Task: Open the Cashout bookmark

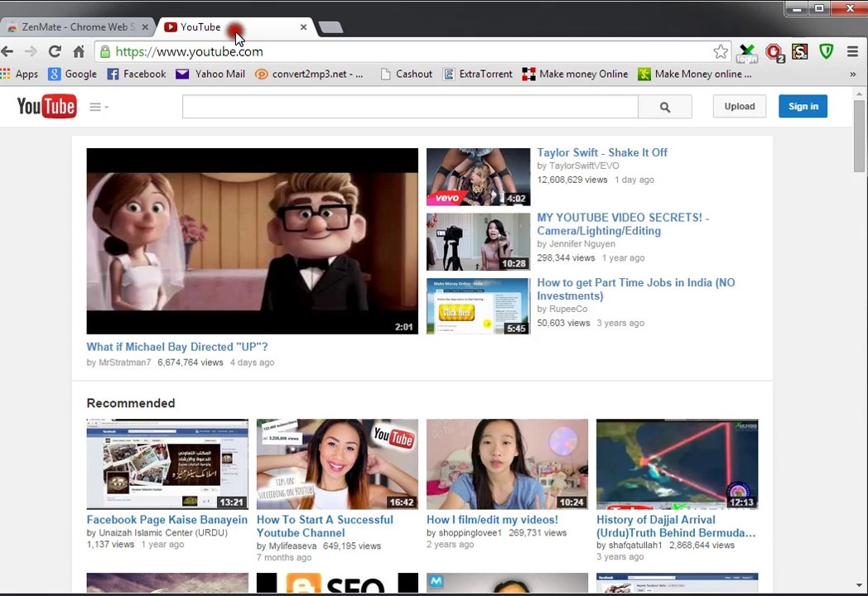Action: (407, 74)
